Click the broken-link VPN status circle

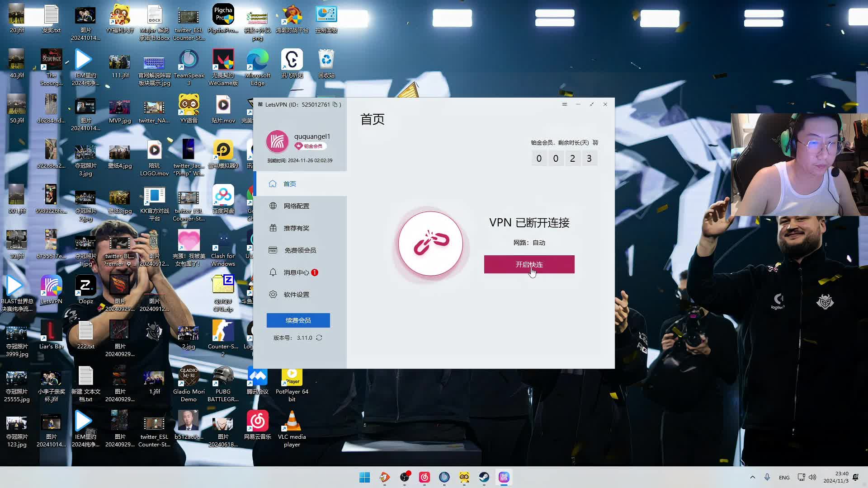pos(430,244)
